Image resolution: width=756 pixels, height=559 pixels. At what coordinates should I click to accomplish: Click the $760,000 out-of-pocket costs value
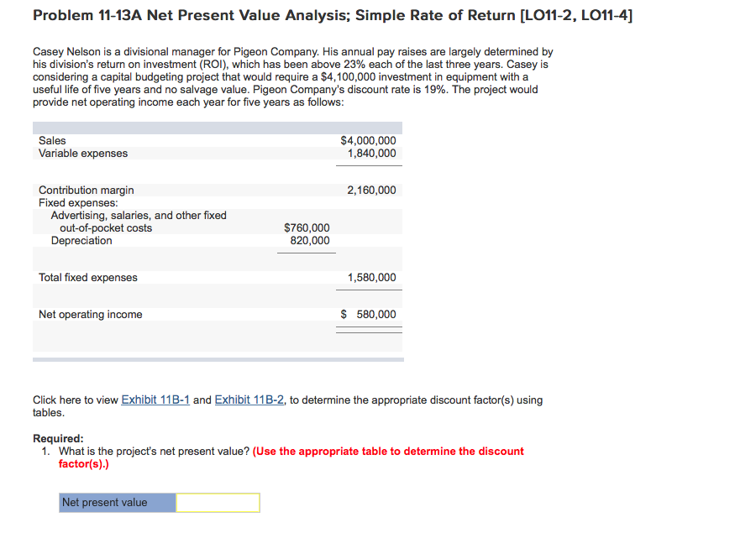click(307, 228)
